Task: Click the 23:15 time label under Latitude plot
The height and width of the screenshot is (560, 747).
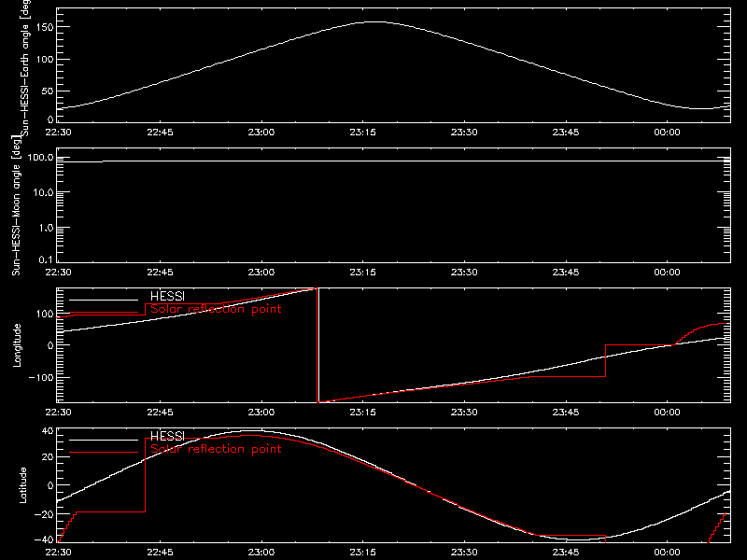Action: coord(362,553)
